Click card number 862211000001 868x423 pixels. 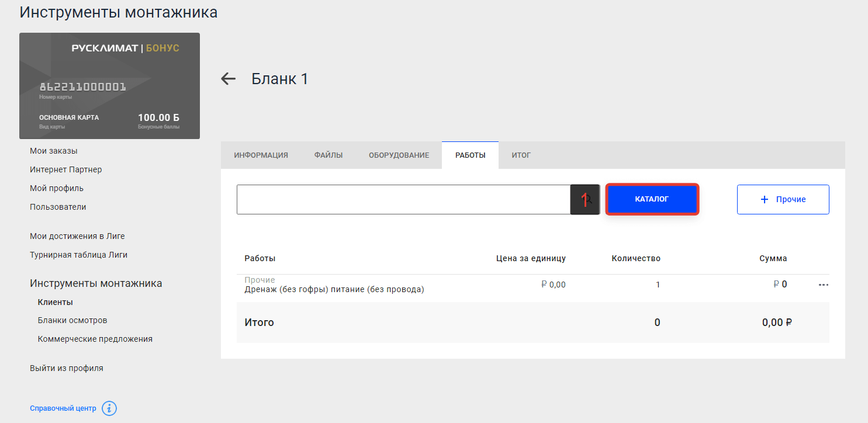[82, 87]
